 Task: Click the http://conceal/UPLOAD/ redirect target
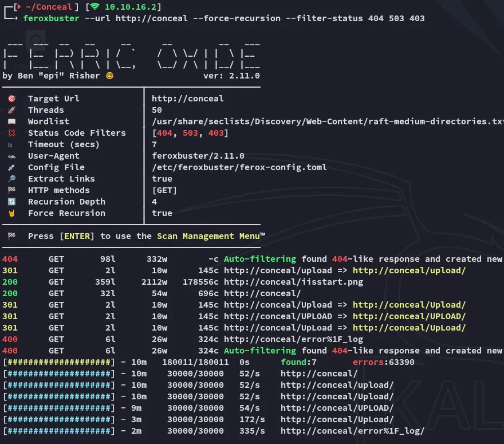pos(409,316)
